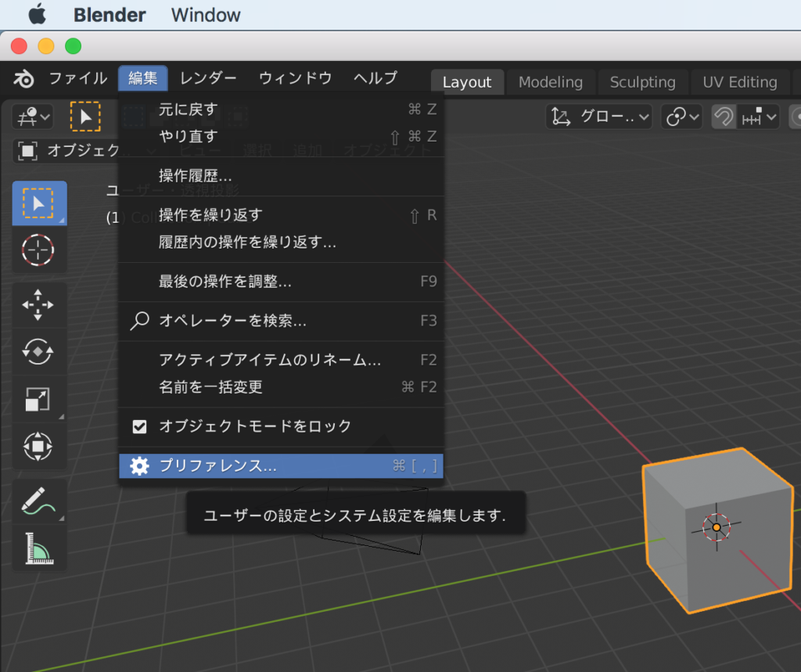Click 元に戻す to undo
Viewport: 801px width, 672px height.
188,110
